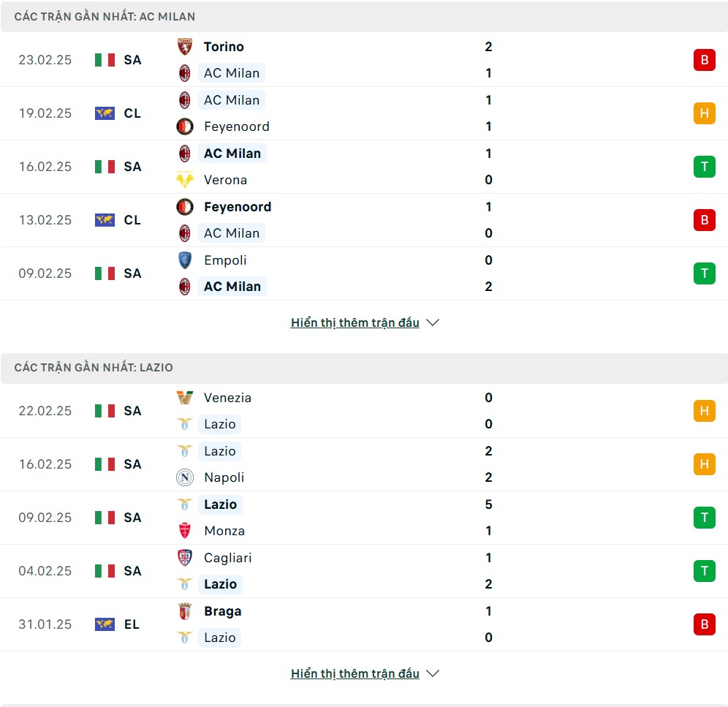Viewport: 728px width, 707px height.
Task: Click the Monza club crest icon
Action: (x=185, y=531)
